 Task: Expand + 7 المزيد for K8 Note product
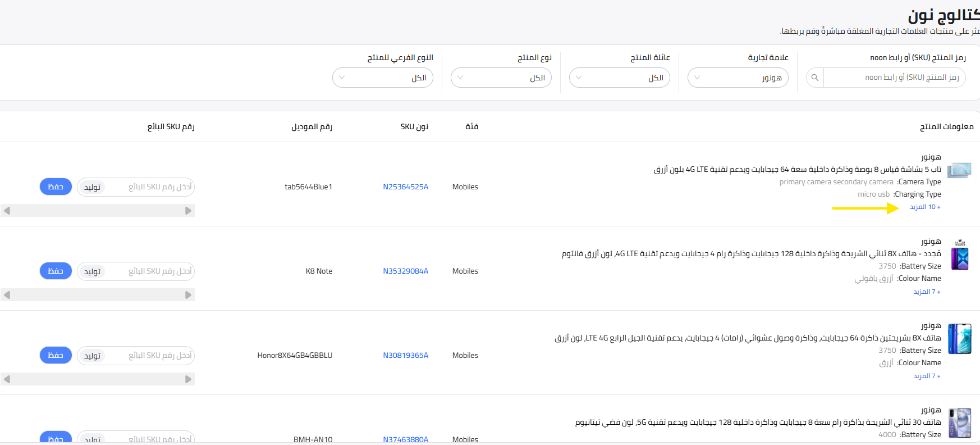coord(927,292)
